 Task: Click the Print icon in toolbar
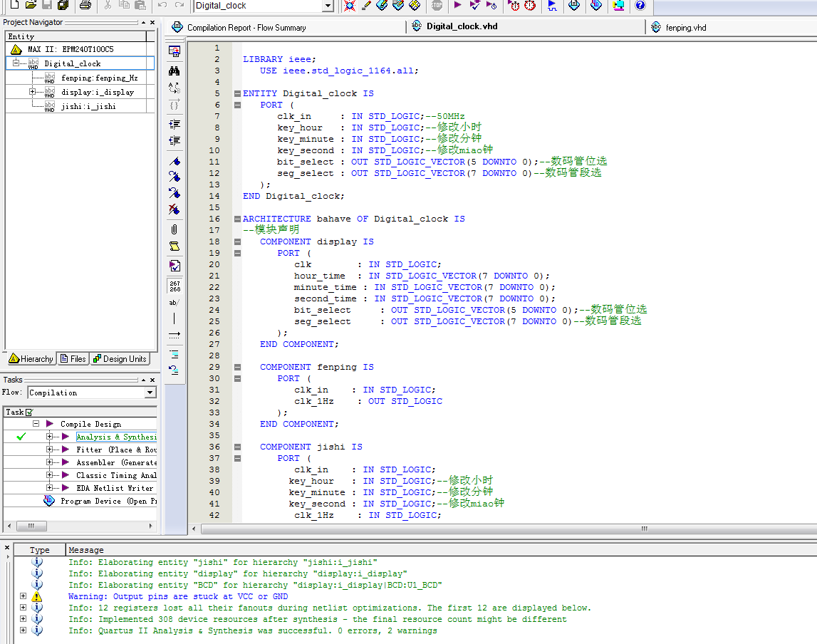tap(85, 6)
